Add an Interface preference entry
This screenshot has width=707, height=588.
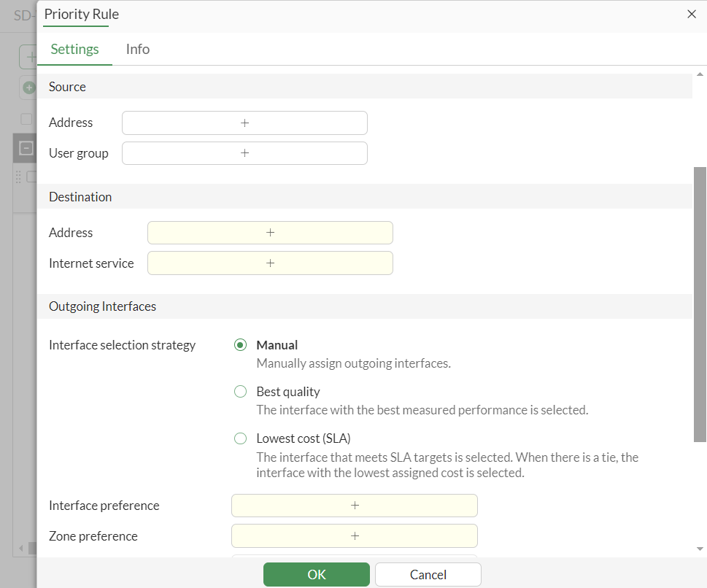[x=355, y=506]
